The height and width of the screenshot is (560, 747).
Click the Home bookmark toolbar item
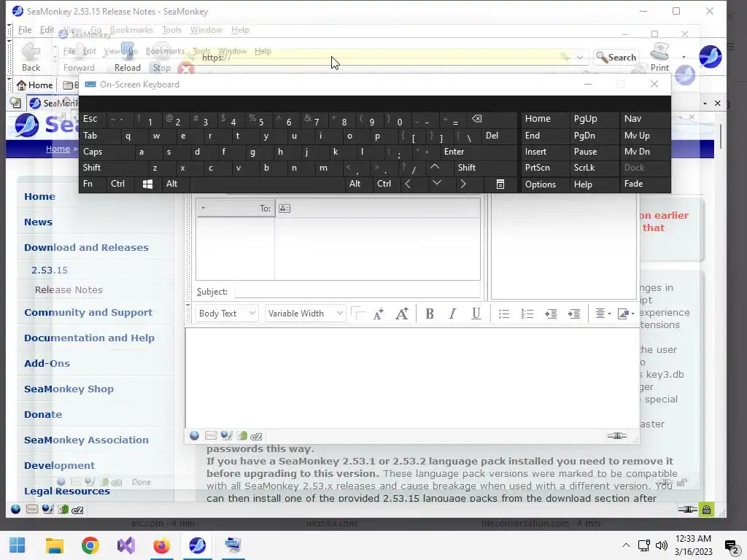coord(35,85)
